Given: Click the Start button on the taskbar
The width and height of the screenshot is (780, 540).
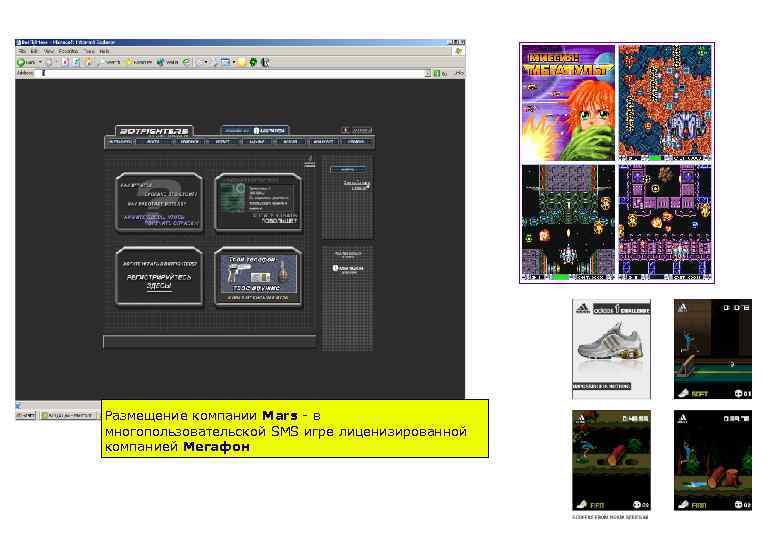Looking at the screenshot, I should (x=25, y=415).
